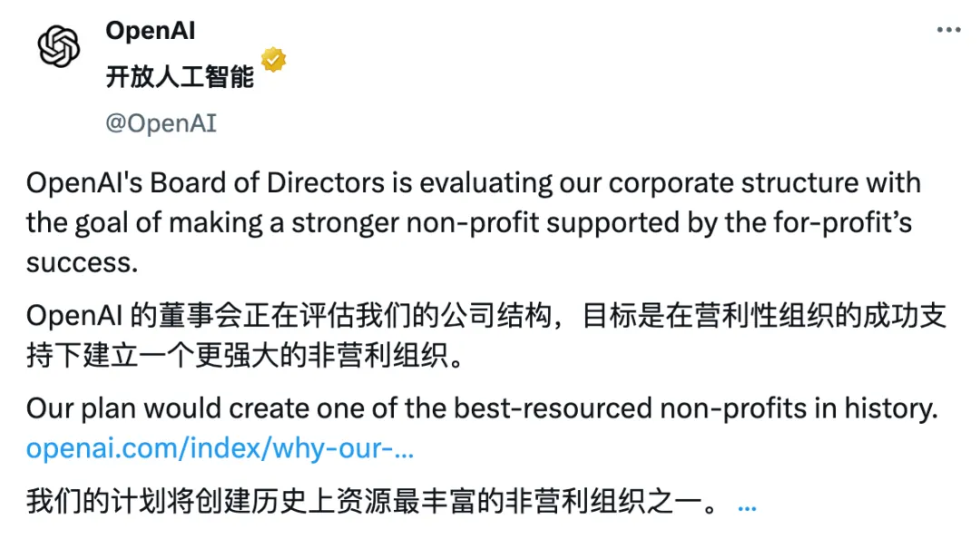Click the word "history." in the tweet
Image resolution: width=980 pixels, height=539 pixels.
[892, 409]
